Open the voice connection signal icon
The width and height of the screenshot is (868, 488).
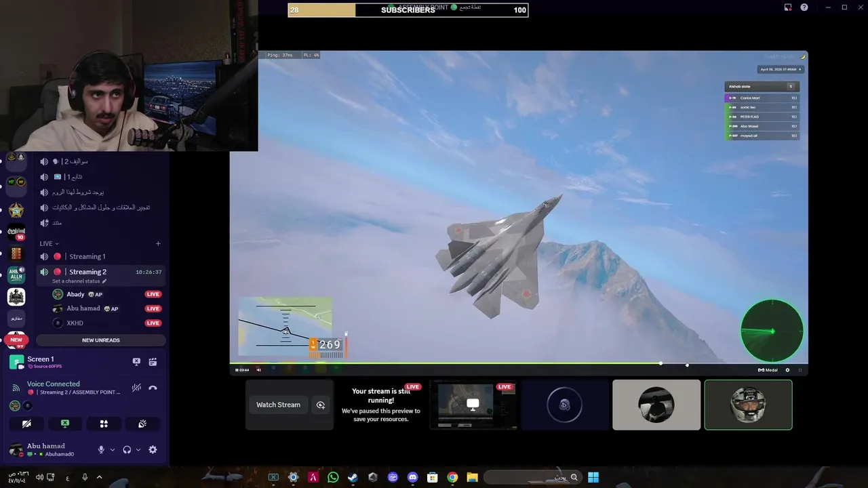click(16, 388)
